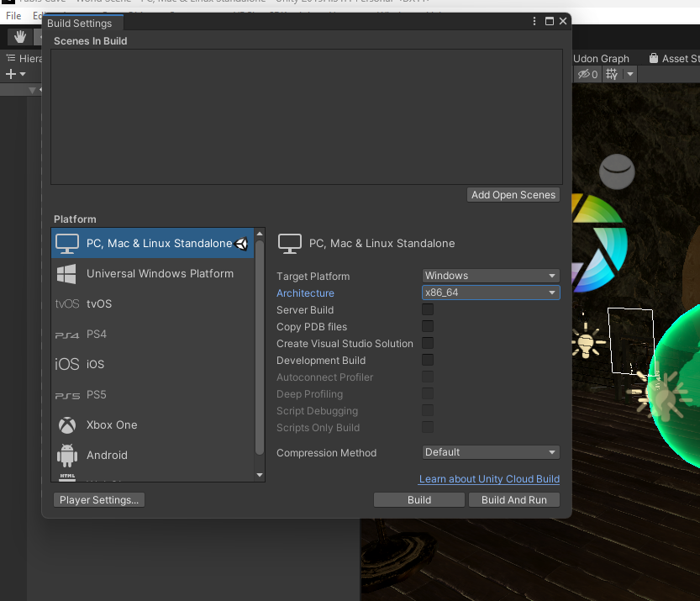Click the Windows logo platform icon
This screenshot has width=700, height=601.
(x=66, y=274)
